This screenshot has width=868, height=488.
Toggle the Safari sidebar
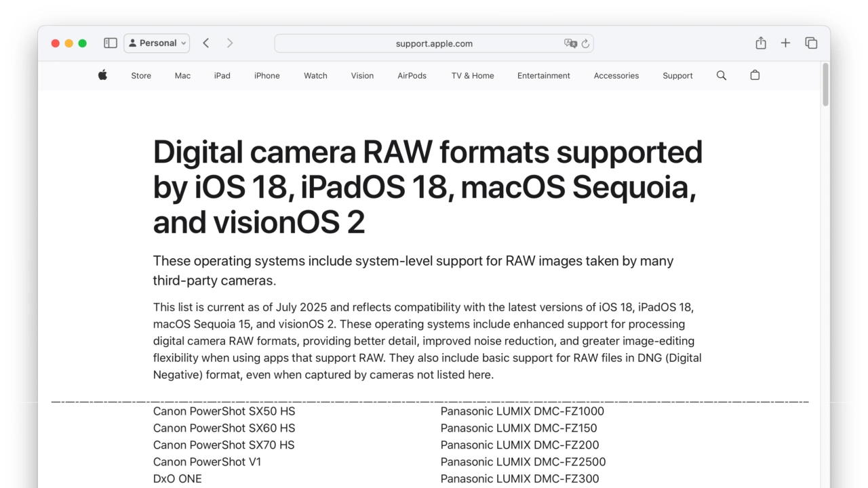point(111,43)
